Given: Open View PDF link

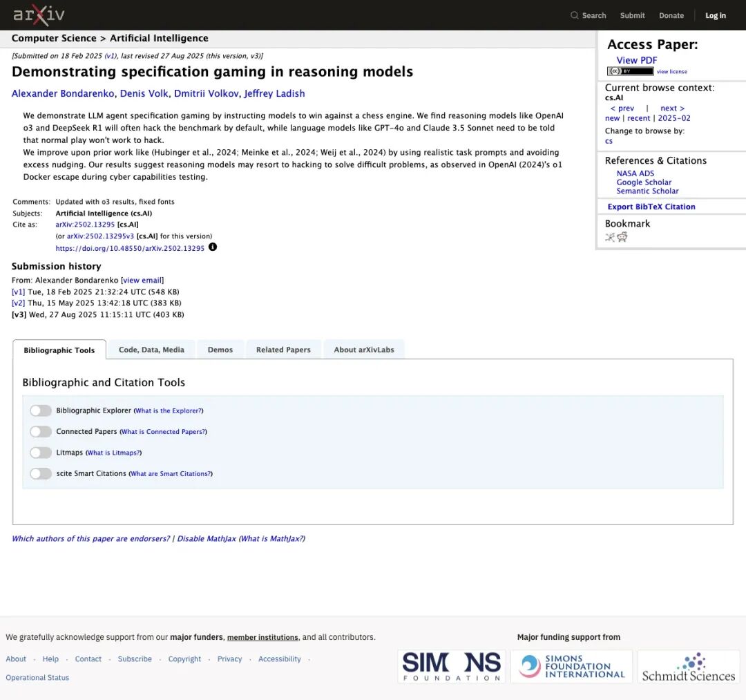Looking at the screenshot, I should [637, 60].
